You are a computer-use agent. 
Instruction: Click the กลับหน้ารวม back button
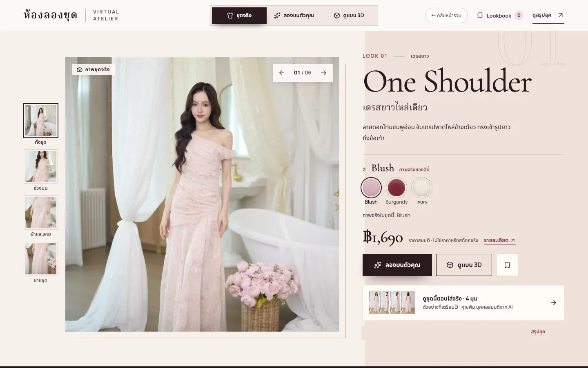446,16
